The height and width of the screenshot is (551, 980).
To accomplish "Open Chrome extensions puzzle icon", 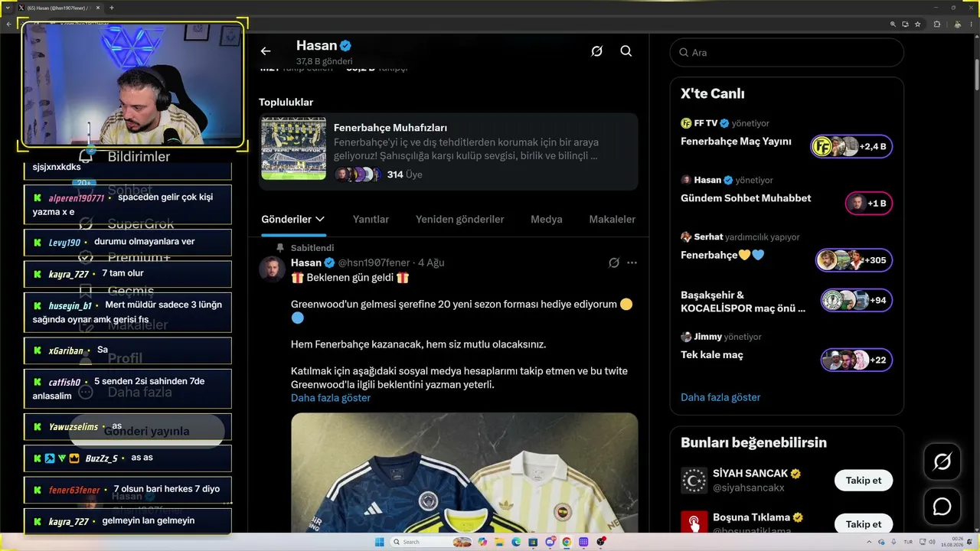I will point(937,24).
